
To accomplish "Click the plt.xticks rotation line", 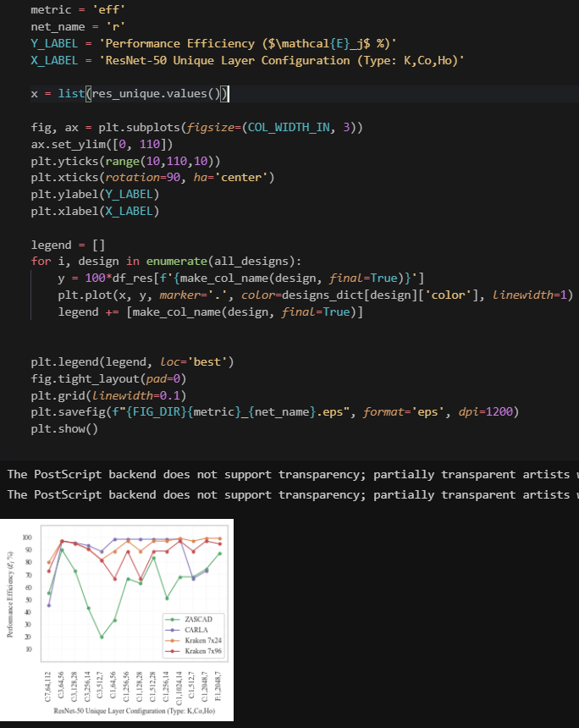I will (152, 177).
